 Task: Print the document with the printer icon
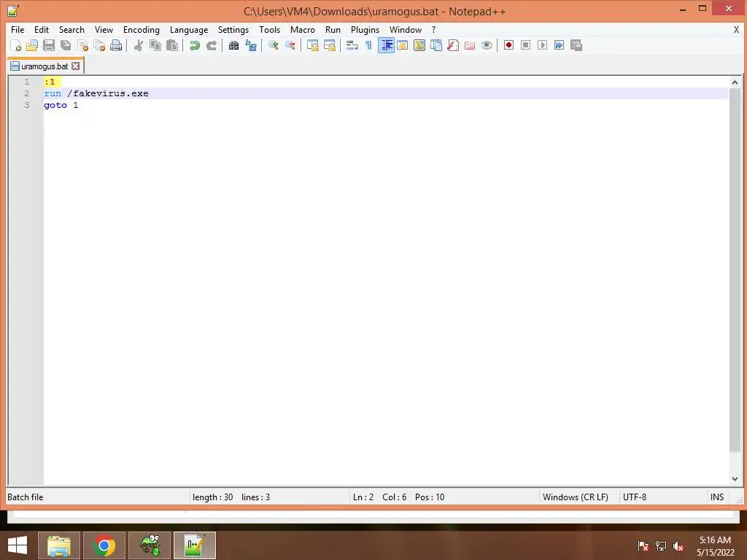pos(116,45)
